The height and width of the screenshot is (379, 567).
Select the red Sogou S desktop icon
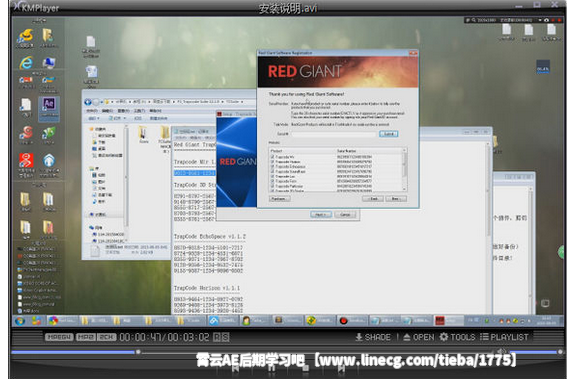pos(26,132)
